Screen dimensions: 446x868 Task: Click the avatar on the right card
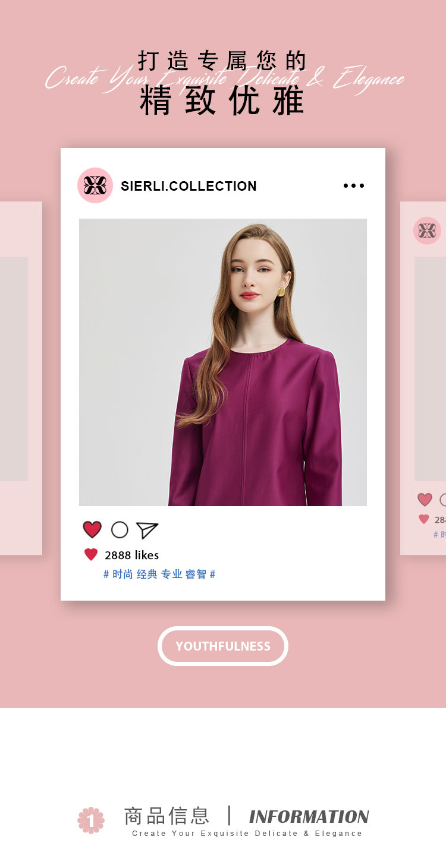tap(427, 231)
